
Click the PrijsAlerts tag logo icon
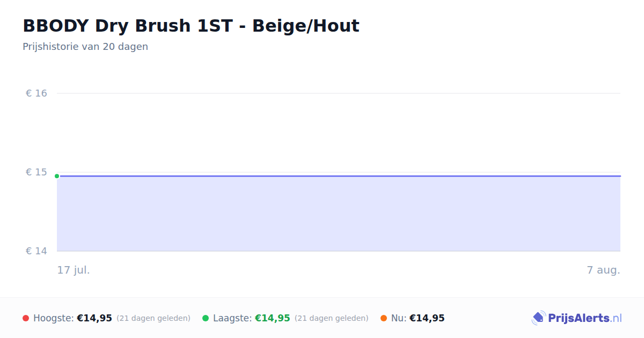538,318
